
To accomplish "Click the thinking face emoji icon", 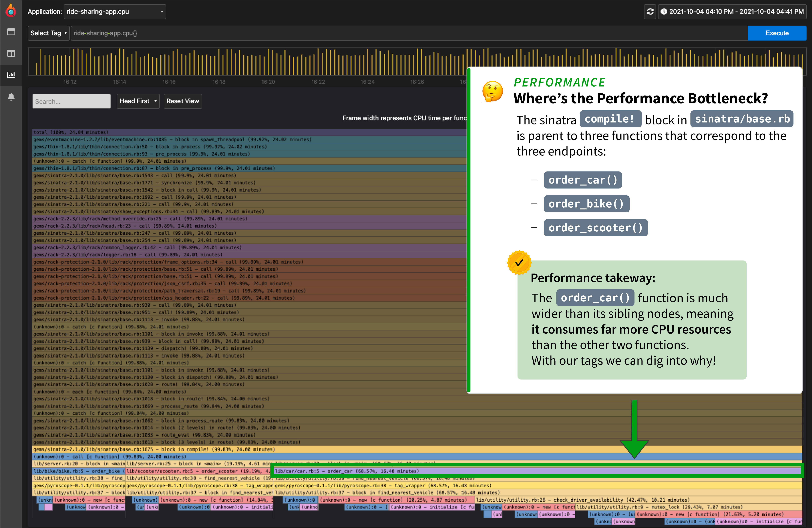I will click(492, 91).
